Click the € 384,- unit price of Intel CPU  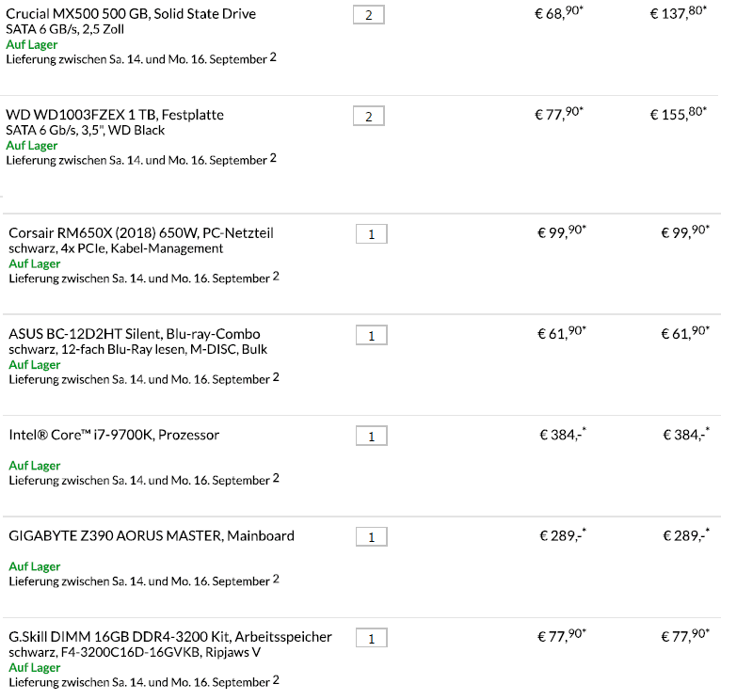pos(563,434)
